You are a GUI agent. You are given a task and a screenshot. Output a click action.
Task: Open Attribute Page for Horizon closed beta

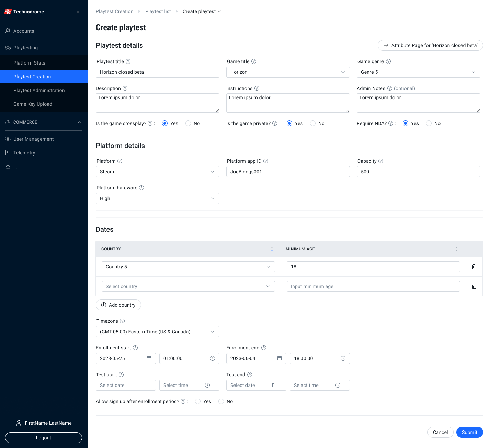(x=430, y=45)
